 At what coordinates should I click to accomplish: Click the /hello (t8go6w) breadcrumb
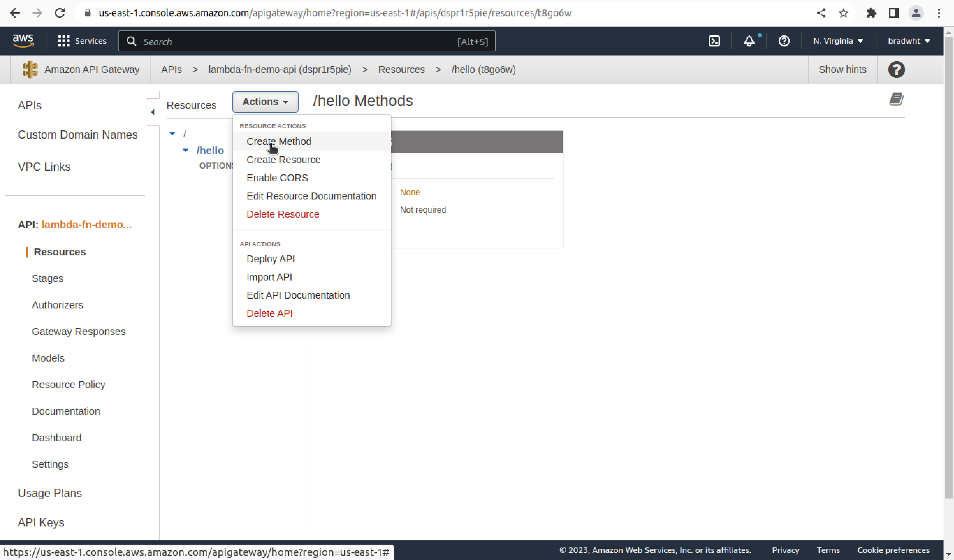(483, 70)
